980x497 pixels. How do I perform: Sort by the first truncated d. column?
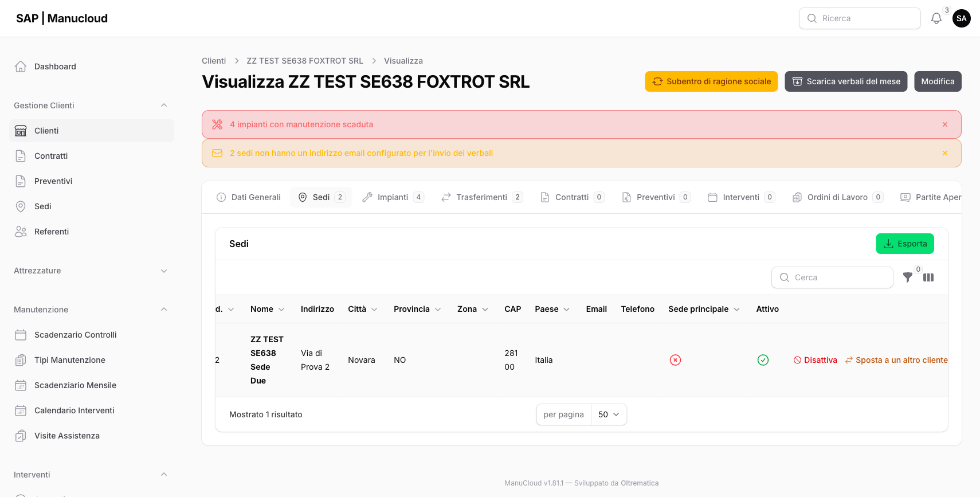(225, 309)
